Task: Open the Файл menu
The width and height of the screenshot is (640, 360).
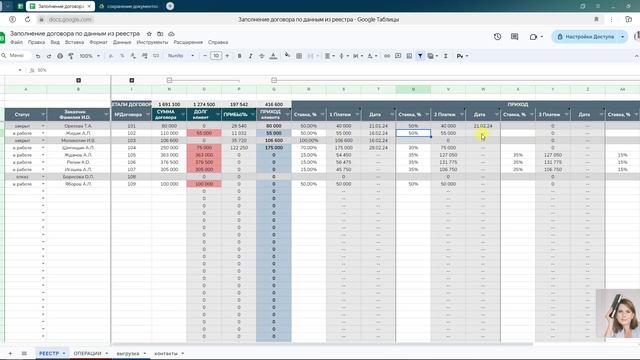Action: pos(16,42)
